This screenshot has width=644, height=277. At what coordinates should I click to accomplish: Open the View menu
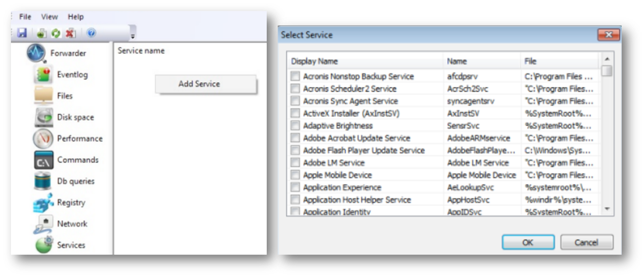click(49, 17)
